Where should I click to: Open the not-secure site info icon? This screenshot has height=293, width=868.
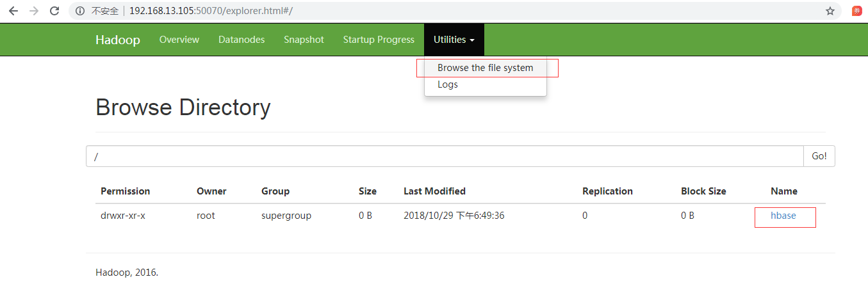[x=80, y=11]
